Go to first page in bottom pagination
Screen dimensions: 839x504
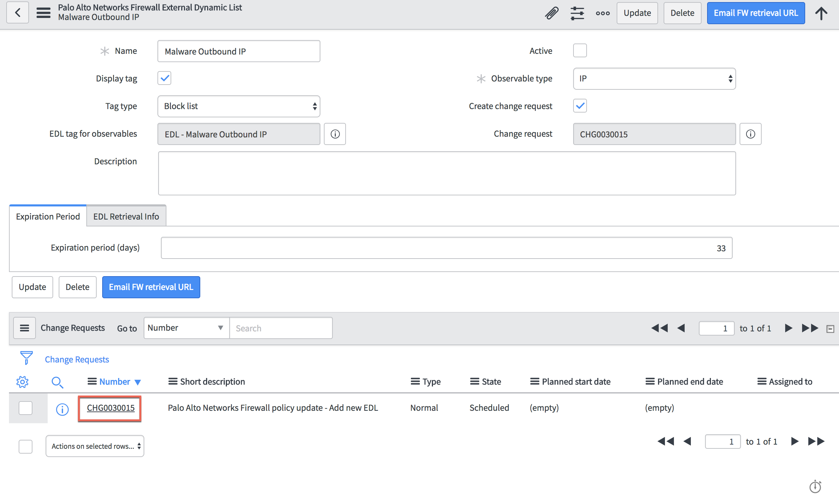point(666,441)
